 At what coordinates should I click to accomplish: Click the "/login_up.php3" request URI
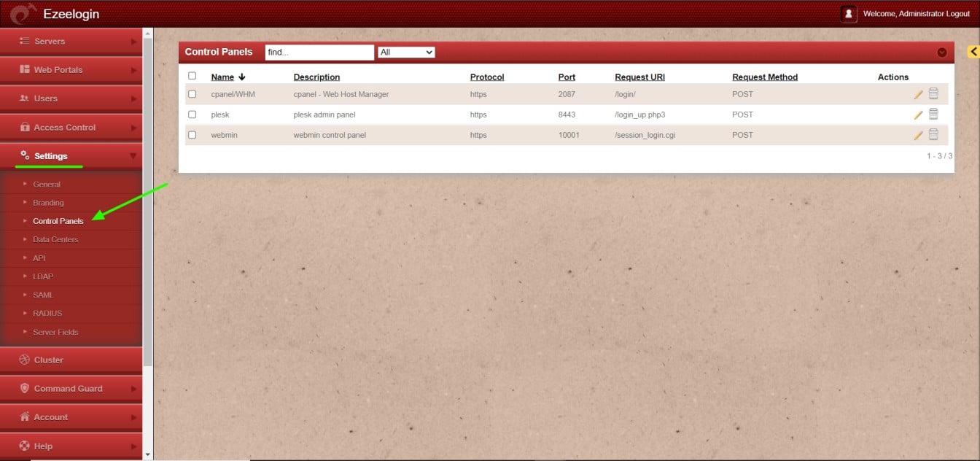640,115
